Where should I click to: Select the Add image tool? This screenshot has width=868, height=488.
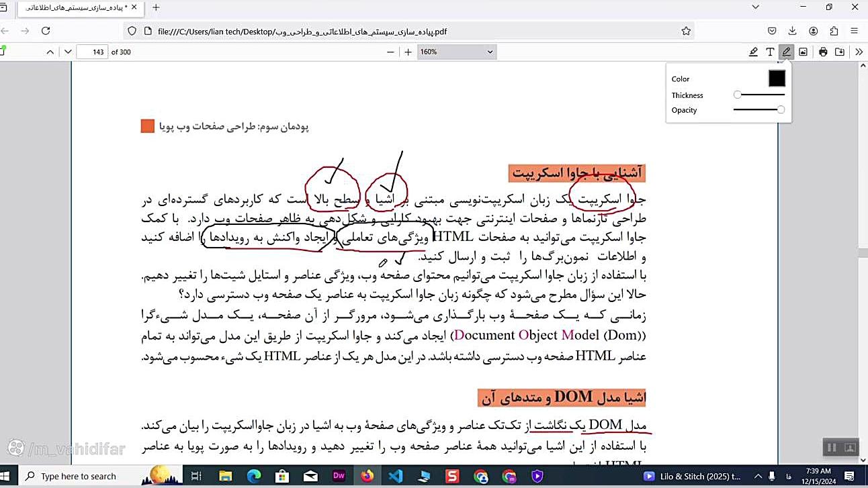803,52
